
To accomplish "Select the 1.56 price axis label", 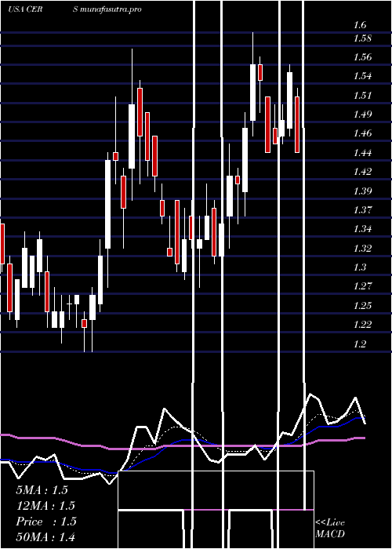I will coord(363,57).
